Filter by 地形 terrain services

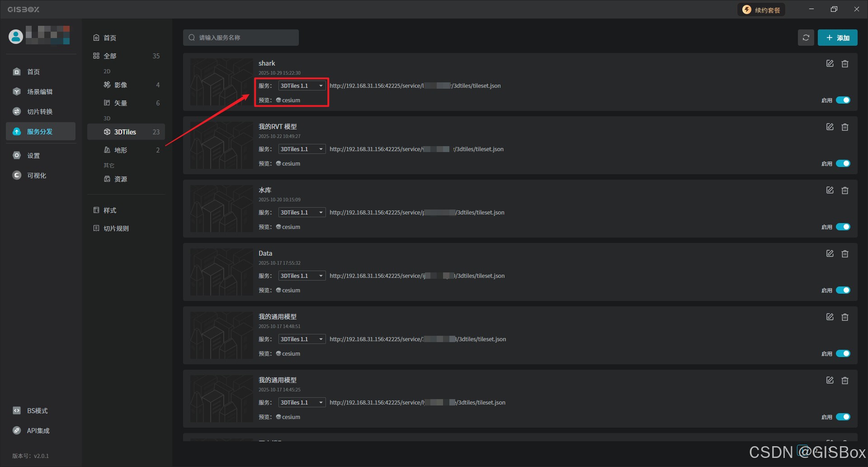[126, 150]
